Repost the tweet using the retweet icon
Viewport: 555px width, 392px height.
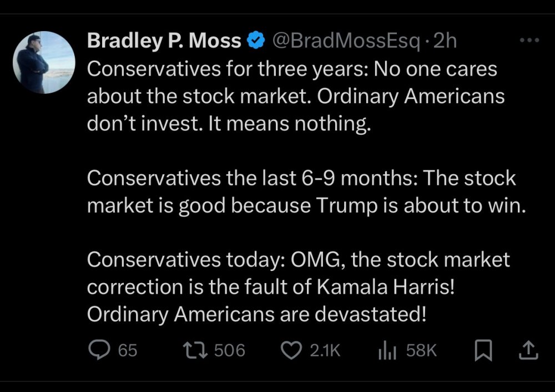196,350
